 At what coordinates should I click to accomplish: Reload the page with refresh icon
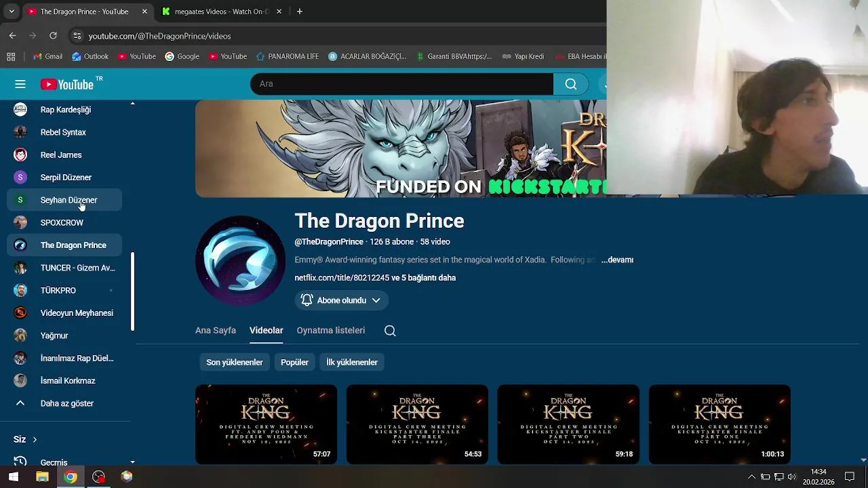(x=53, y=35)
